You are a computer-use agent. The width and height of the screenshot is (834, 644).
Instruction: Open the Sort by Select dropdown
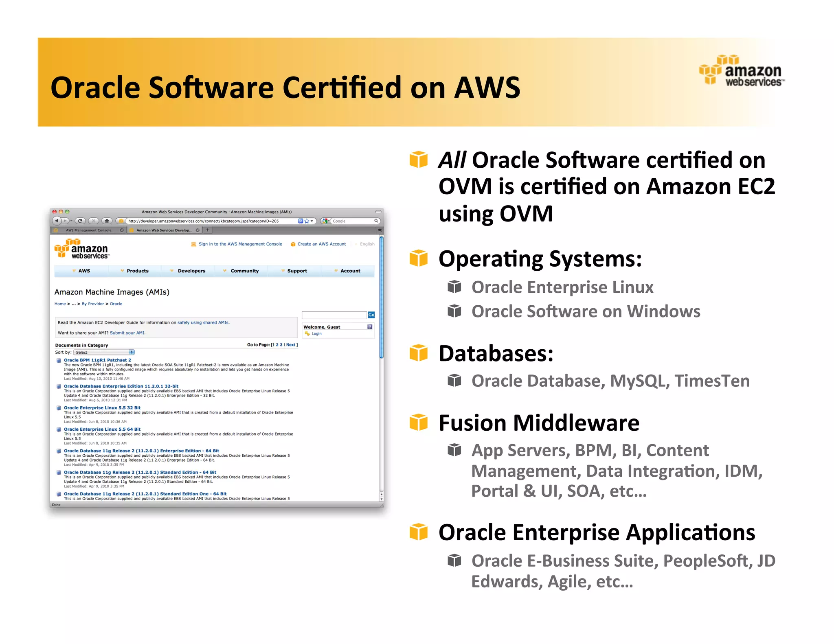pyautogui.click(x=104, y=352)
